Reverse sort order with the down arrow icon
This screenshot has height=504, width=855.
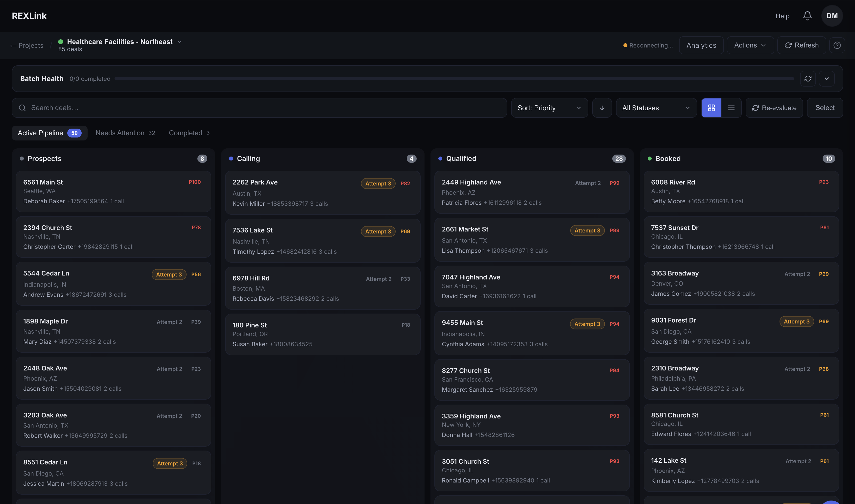[x=602, y=108]
